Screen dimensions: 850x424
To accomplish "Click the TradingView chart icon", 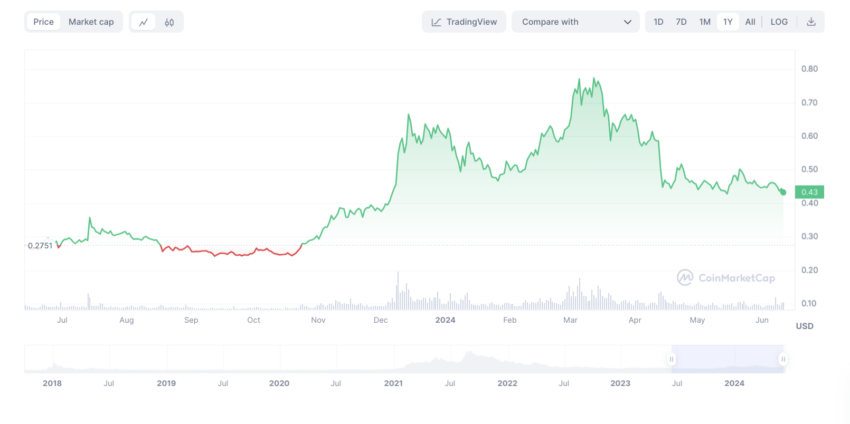I will (437, 22).
